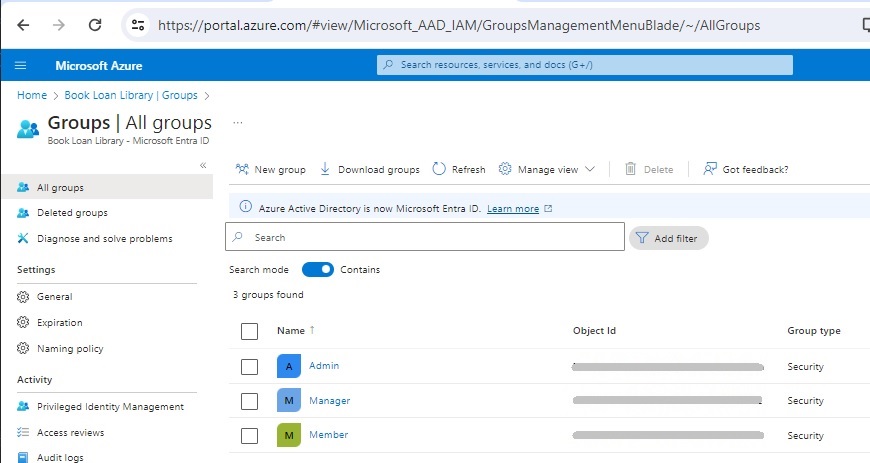Click the Manager group avatar icon
Screen dimensions: 870x463
(x=289, y=400)
